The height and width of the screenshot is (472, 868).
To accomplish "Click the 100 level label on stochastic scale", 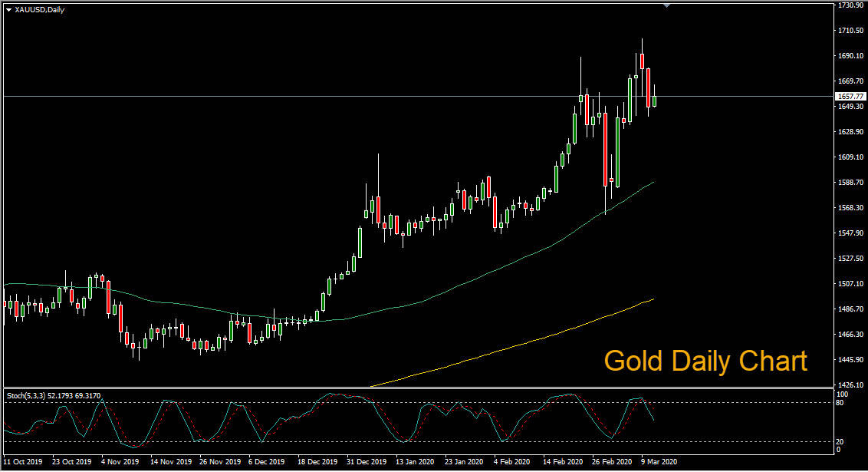I will pos(842,394).
